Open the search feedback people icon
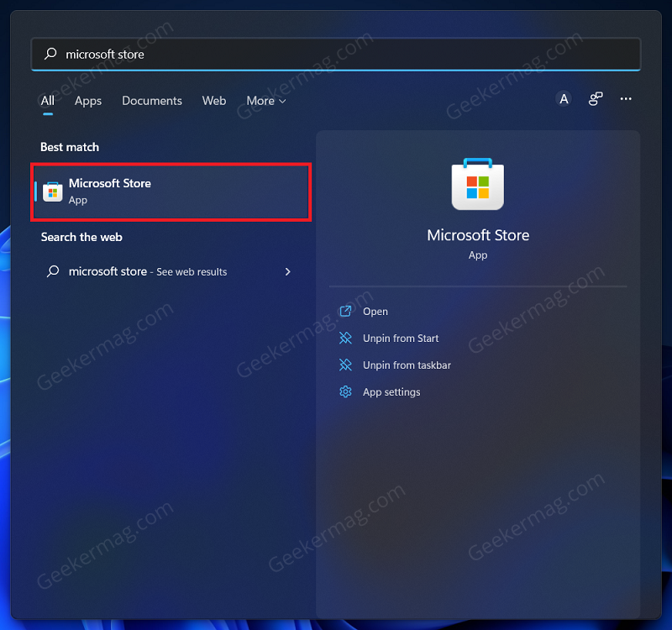 coord(596,99)
